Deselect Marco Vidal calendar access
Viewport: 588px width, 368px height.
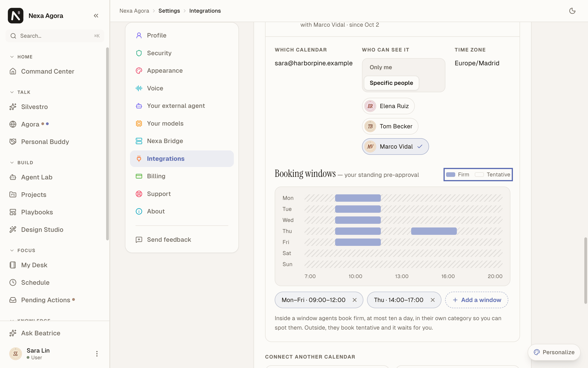point(395,147)
